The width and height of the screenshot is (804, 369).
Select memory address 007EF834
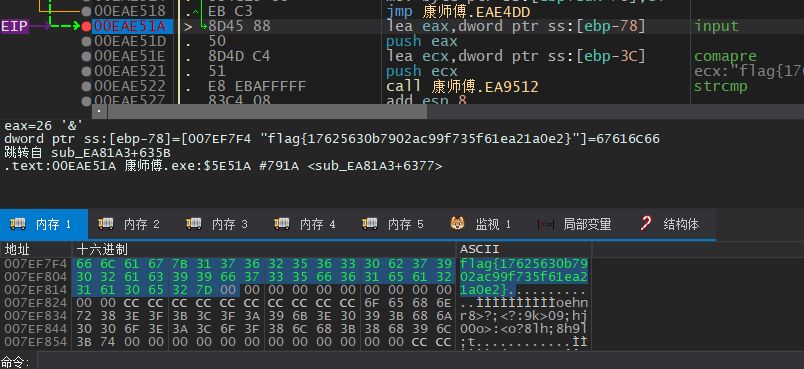pyautogui.click(x=35, y=316)
